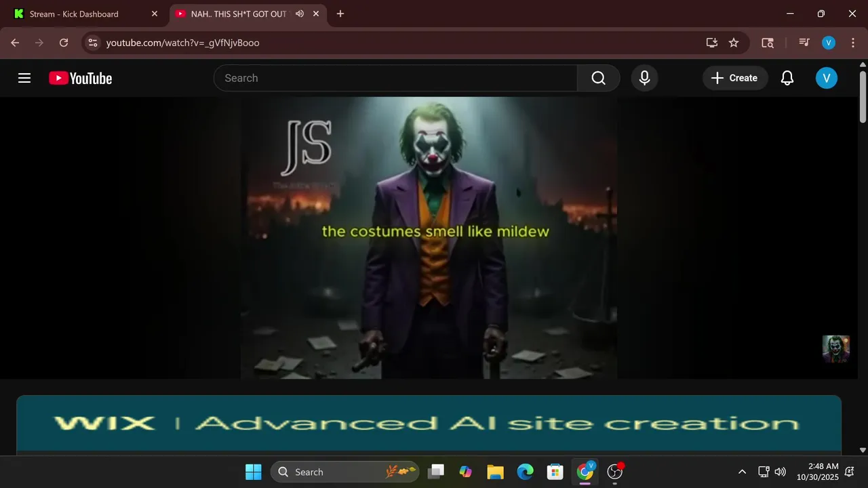Open the notification center bell icon

850,472
